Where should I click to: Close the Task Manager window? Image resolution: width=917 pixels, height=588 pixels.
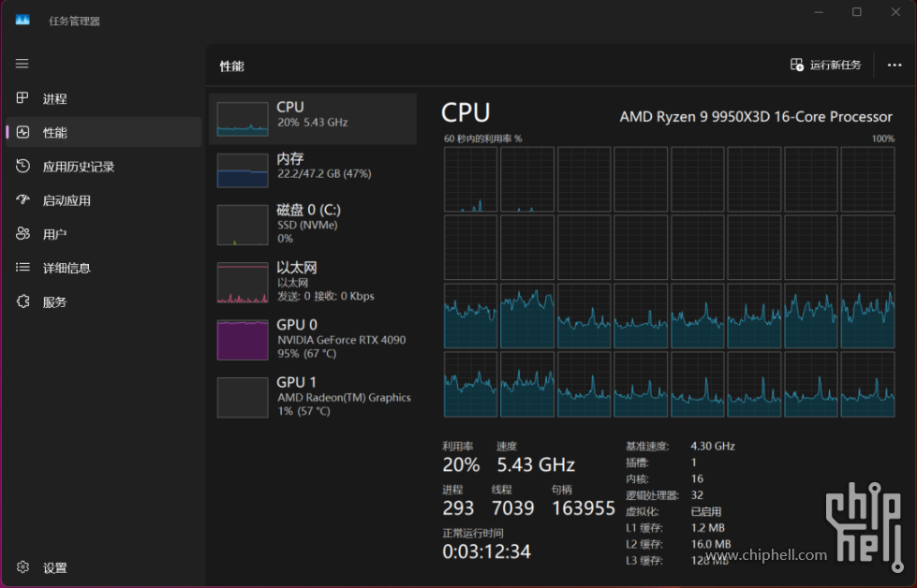[x=895, y=12]
